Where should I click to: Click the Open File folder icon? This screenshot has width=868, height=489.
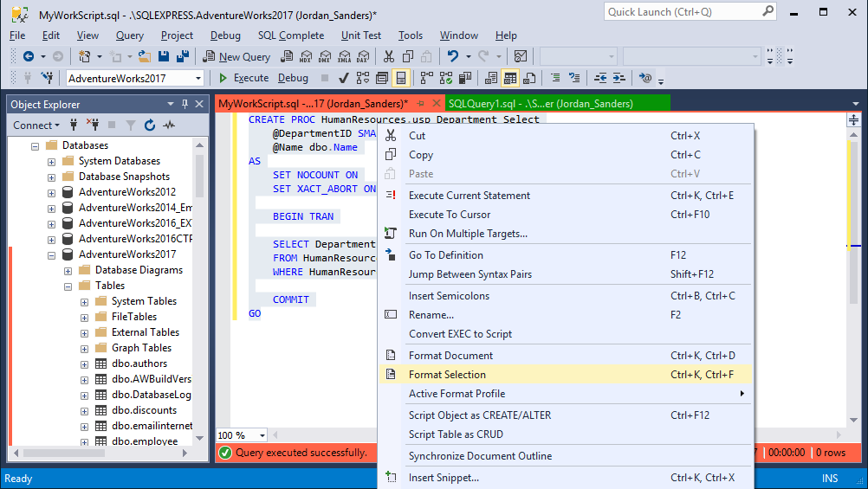pyautogui.click(x=145, y=56)
